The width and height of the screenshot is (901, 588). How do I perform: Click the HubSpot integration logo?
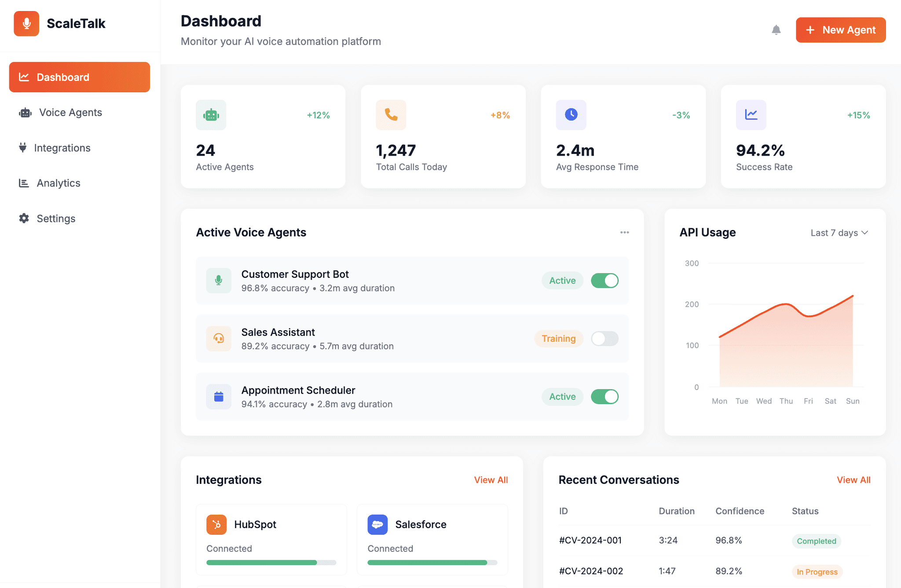pyautogui.click(x=216, y=524)
